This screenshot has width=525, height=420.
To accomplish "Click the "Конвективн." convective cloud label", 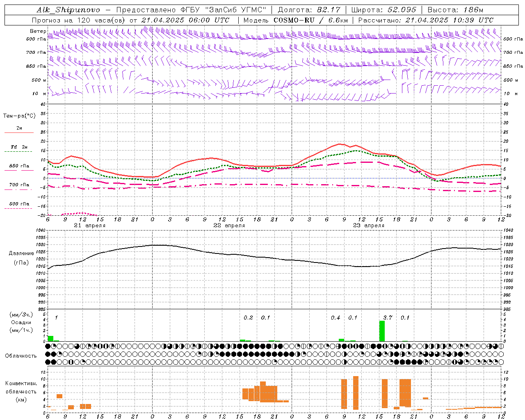I will pyautogui.click(x=21, y=383).
